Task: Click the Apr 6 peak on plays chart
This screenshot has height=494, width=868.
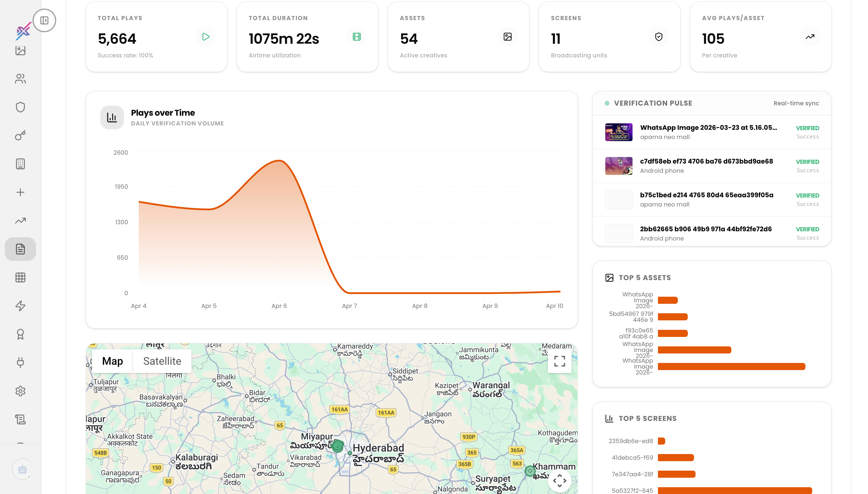Action: (279, 161)
